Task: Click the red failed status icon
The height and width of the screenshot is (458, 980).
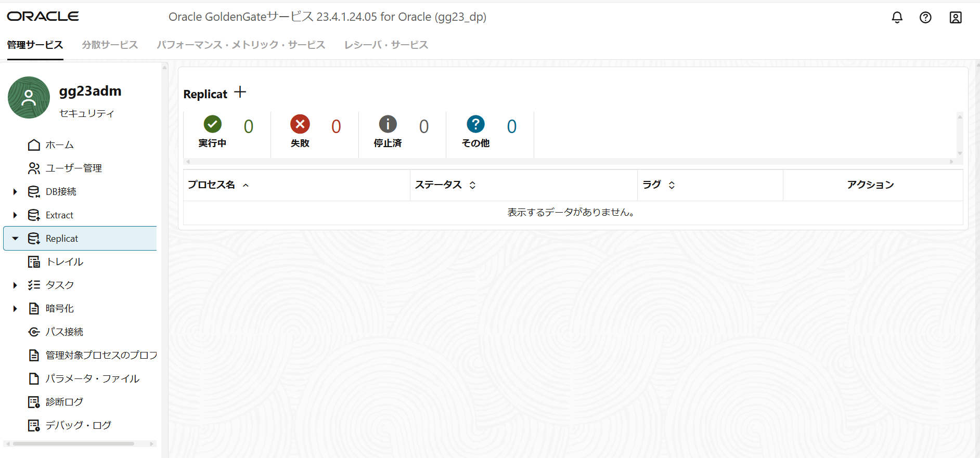Action: (300, 124)
